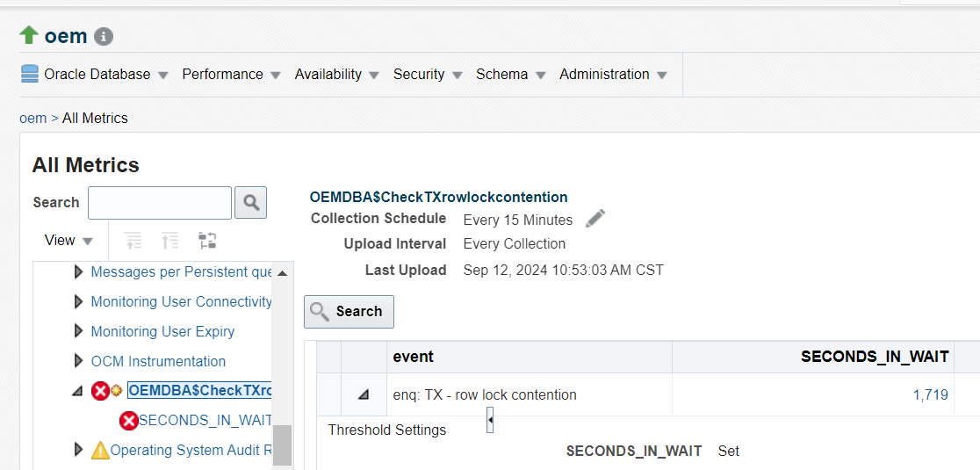980x470 pixels.
Task: Click the target information icon beside oem
Action: tap(104, 36)
